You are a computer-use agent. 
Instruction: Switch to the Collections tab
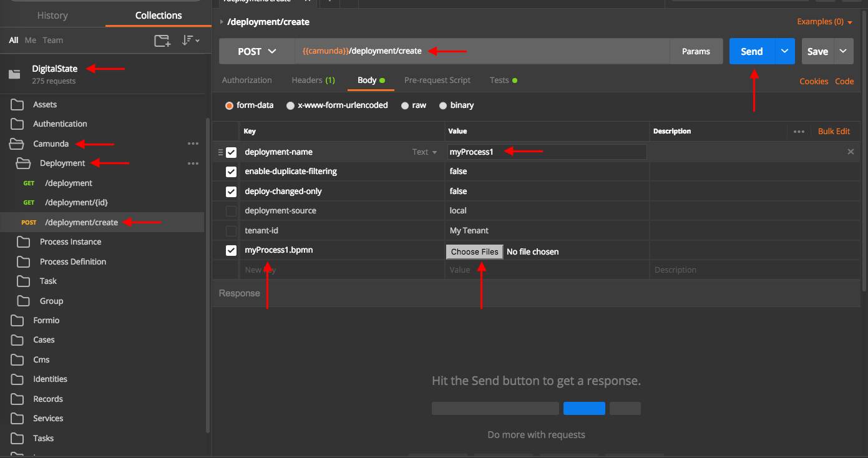158,16
